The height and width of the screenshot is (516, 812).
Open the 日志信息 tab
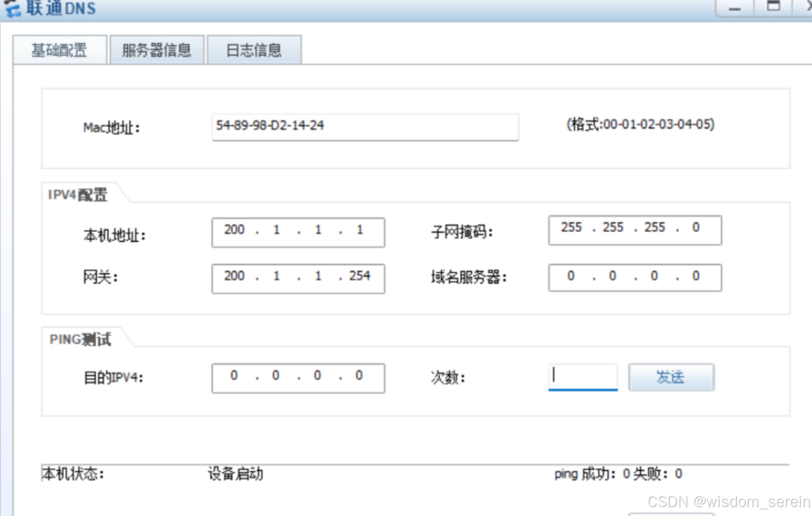pyautogui.click(x=254, y=50)
